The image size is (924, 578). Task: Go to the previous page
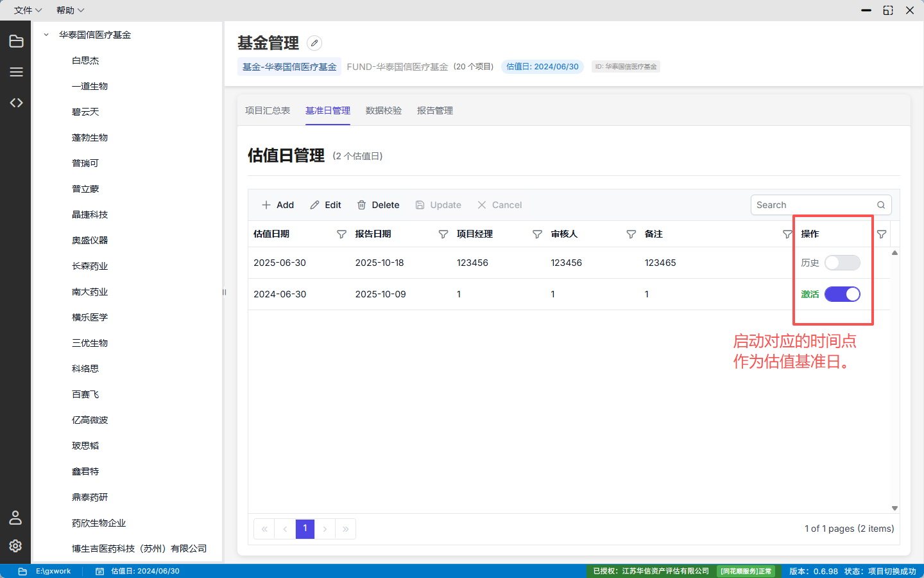pos(285,529)
